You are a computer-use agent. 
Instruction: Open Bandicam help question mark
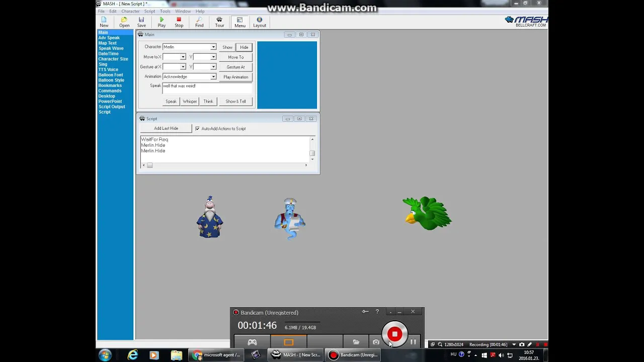click(377, 312)
